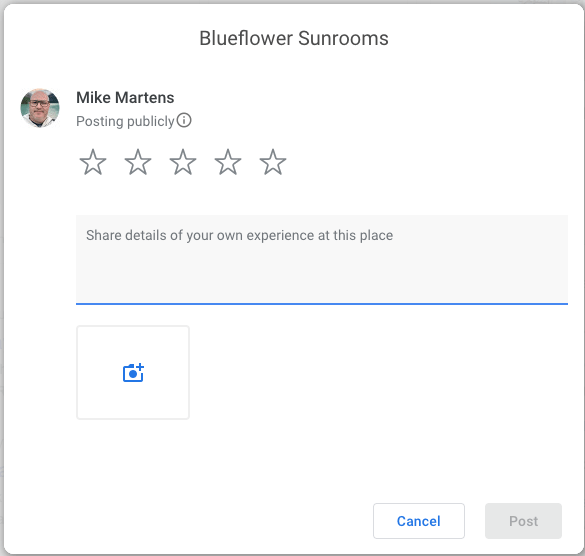Click the Mike Martens name label
This screenshot has width=585, height=556.
point(125,98)
